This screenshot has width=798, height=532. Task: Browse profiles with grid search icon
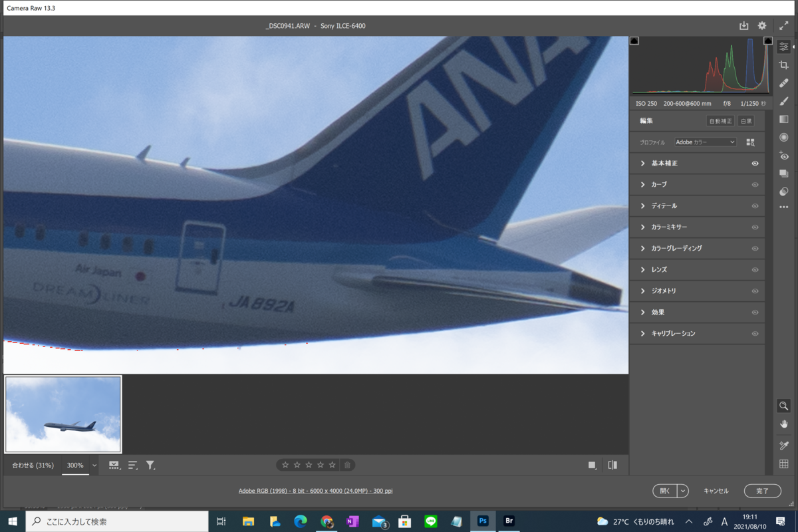(750, 142)
